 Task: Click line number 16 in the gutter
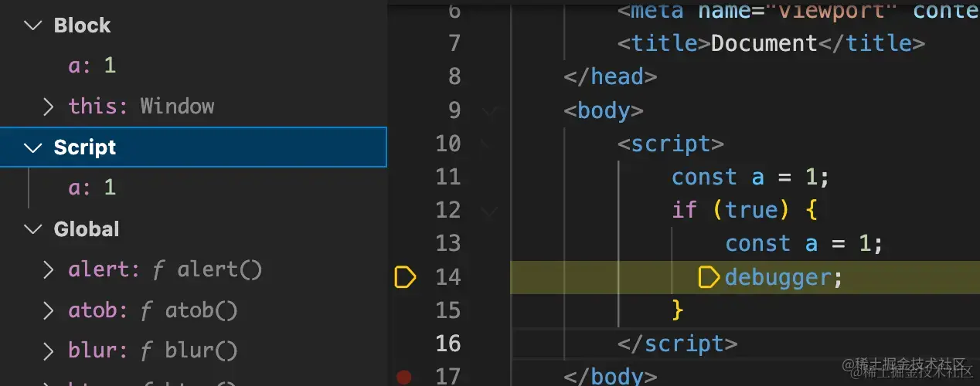(448, 344)
